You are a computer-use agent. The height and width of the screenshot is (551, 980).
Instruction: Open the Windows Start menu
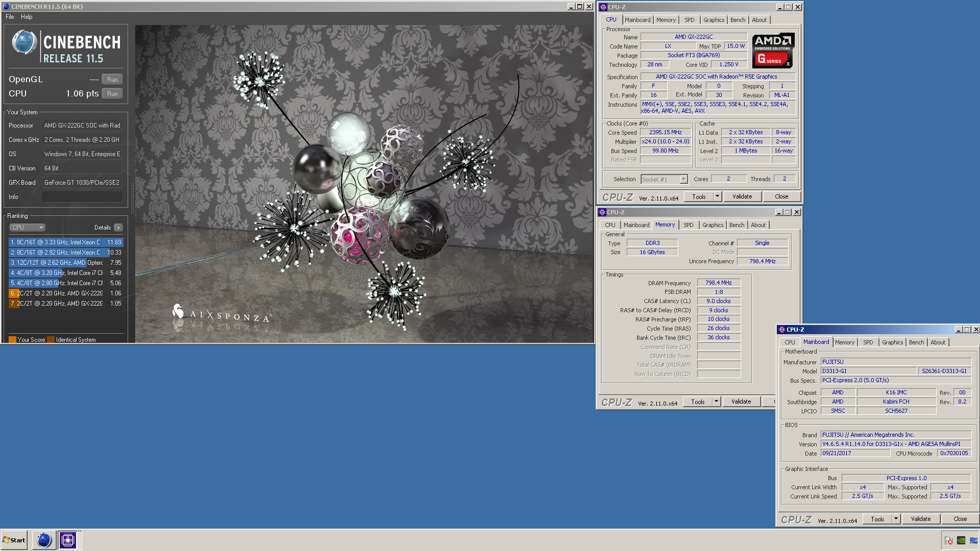14,540
